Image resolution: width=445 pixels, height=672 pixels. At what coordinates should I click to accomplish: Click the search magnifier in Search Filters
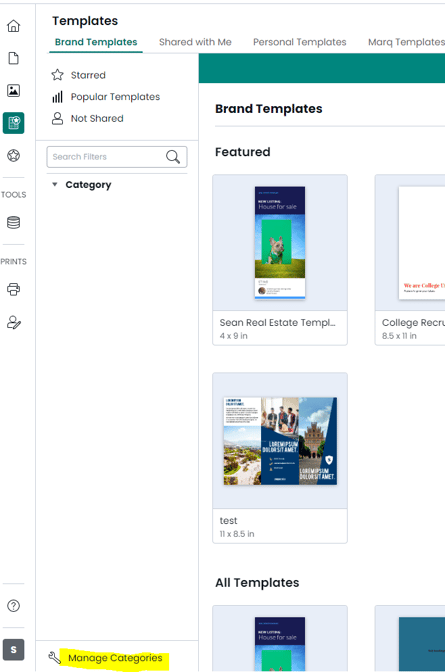pyautogui.click(x=173, y=157)
